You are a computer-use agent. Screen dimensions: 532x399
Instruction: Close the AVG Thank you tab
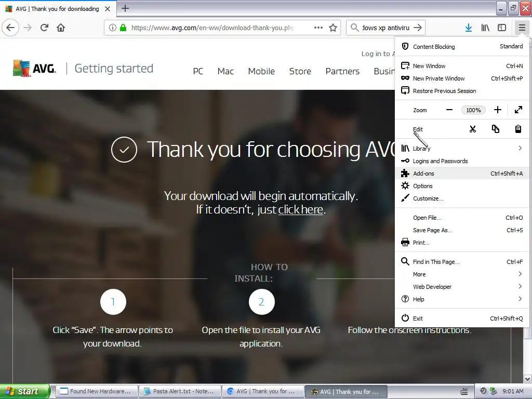point(108,9)
